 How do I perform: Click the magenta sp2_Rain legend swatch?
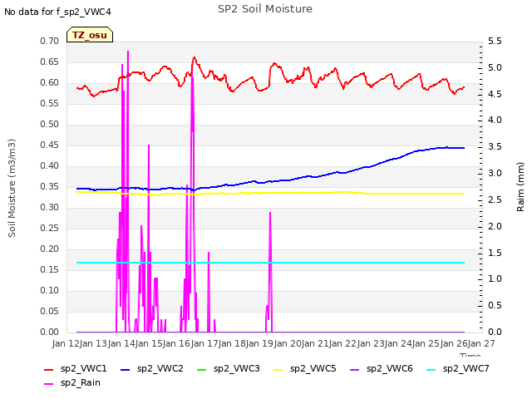coord(49,384)
